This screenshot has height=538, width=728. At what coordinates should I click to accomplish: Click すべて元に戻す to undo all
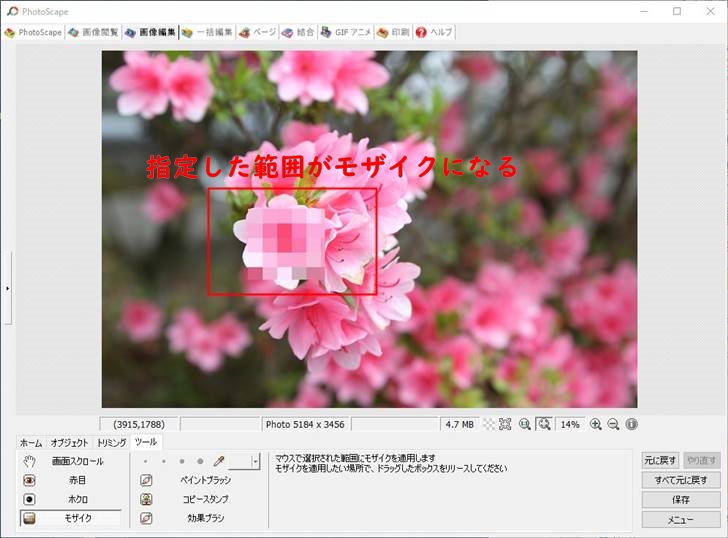pos(681,480)
